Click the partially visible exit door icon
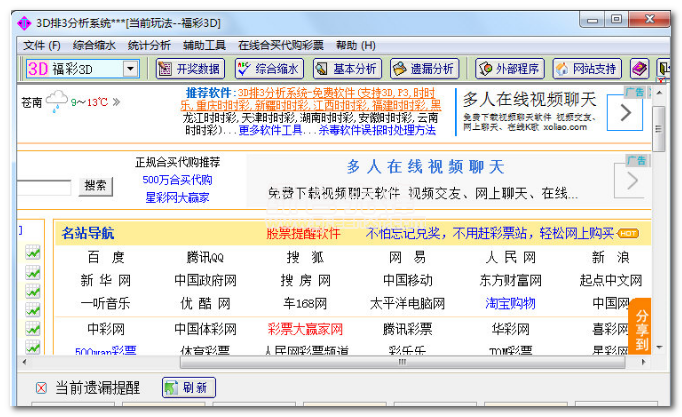The width and height of the screenshot is (682, 417). (x=663, y=69)
